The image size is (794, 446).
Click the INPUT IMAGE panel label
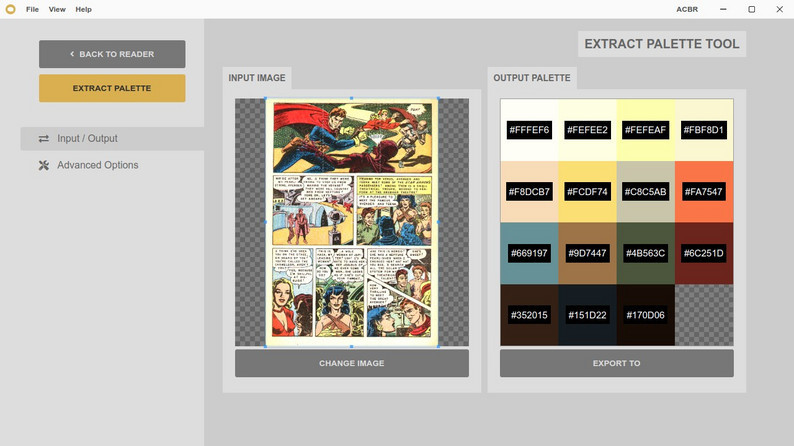(x=257, y=78)
